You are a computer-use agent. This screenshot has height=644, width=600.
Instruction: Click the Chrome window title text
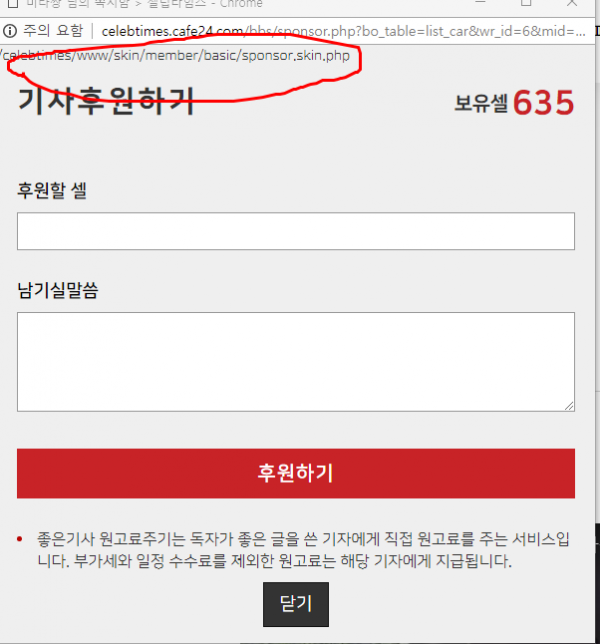(x=145, y=3)
